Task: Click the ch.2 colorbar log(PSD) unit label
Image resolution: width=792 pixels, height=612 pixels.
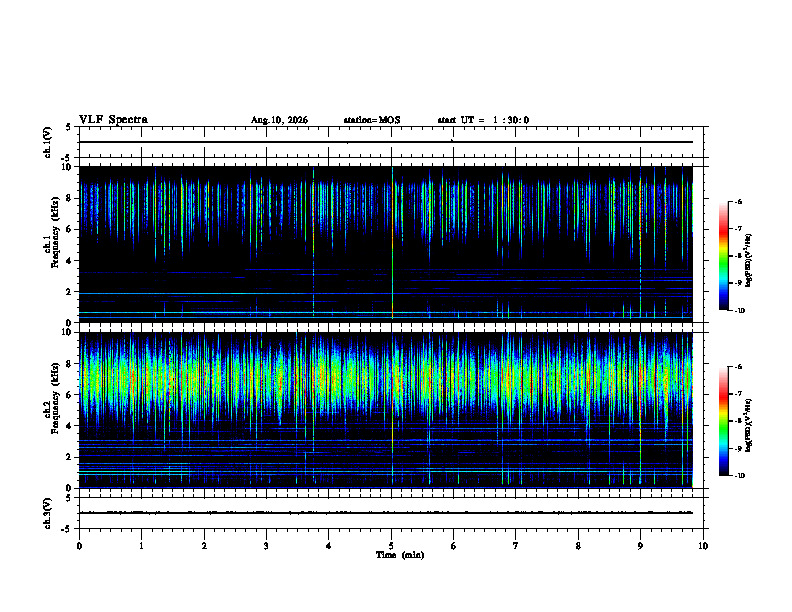Action: [749, 425]
